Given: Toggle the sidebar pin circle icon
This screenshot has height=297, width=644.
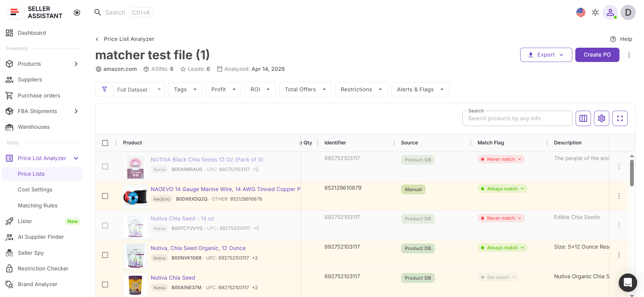Looking at the screenshot, I should [x=77, y=13].
